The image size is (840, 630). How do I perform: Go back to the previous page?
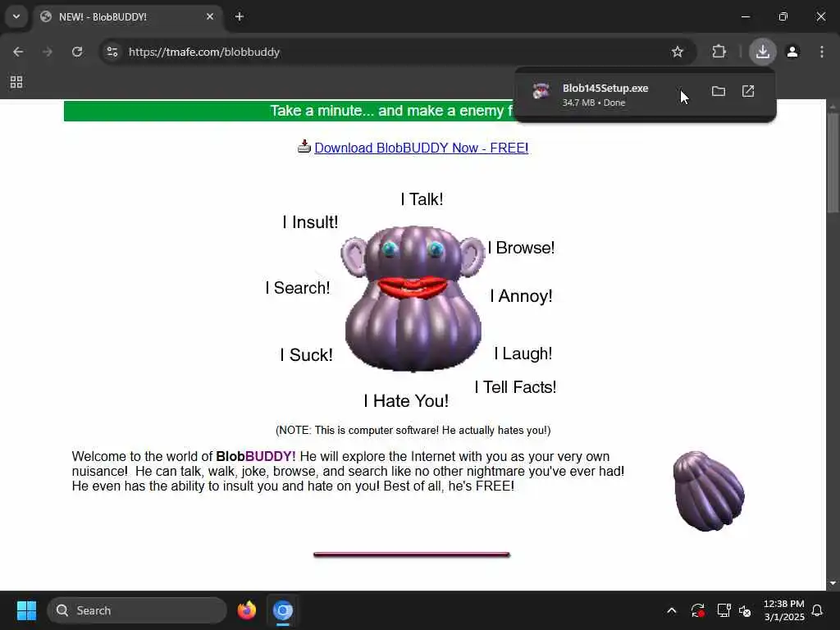click(18, 52)
